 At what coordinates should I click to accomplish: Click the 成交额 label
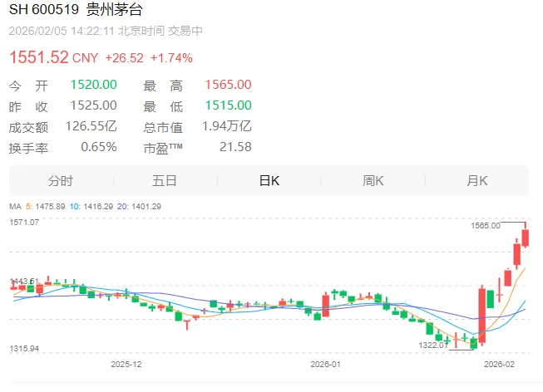(x=28, y=128)
